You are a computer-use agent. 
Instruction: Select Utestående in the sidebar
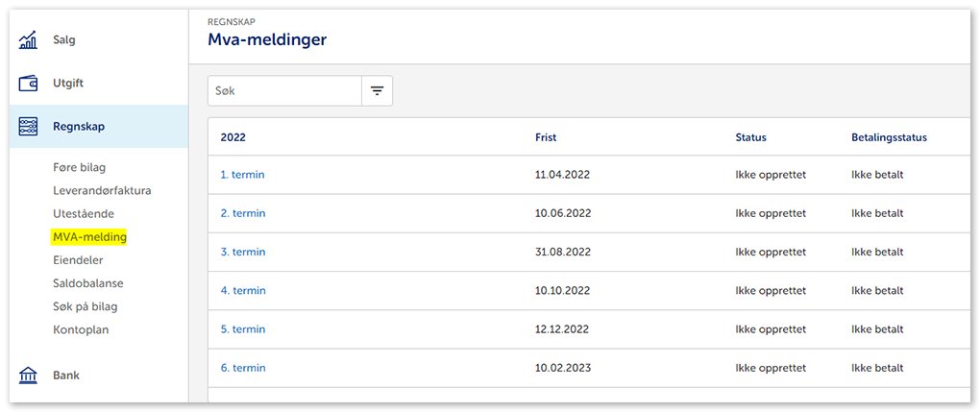(x=84, y=213)
